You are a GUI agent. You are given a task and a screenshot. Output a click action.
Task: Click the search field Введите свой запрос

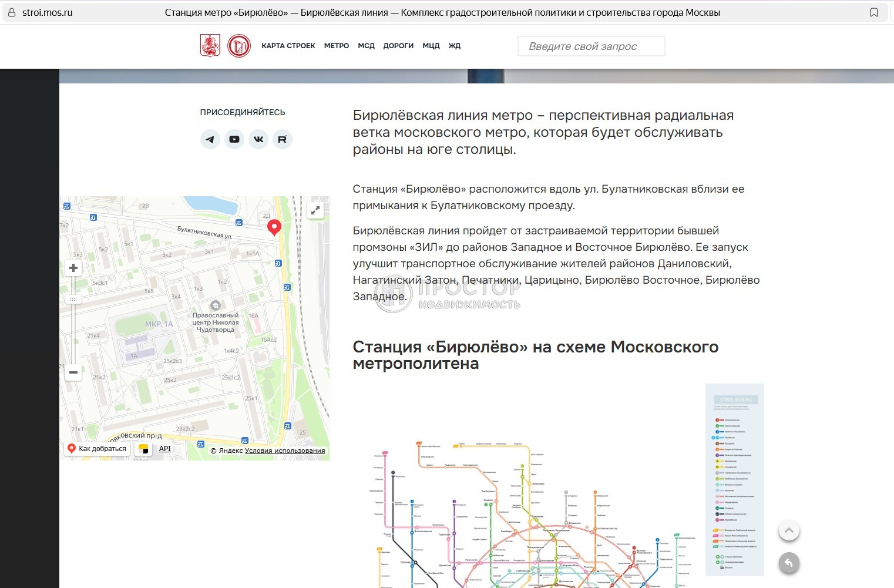pos(591,46)
